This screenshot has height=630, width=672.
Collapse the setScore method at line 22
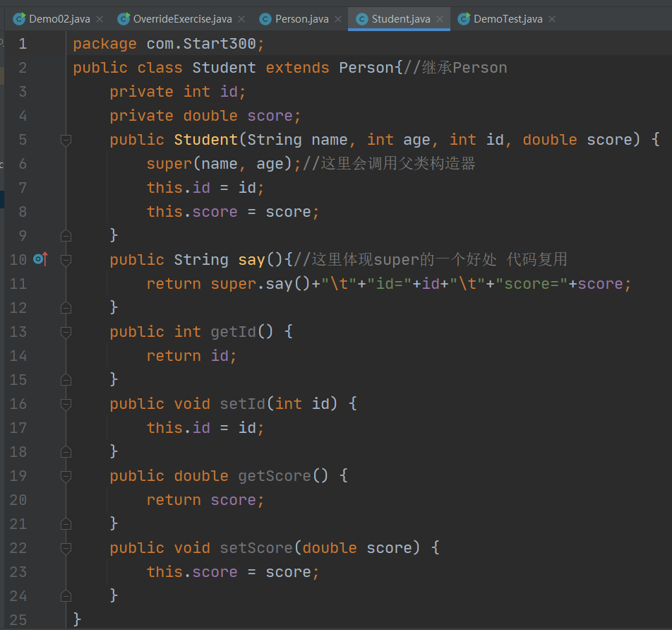(66, 548)
